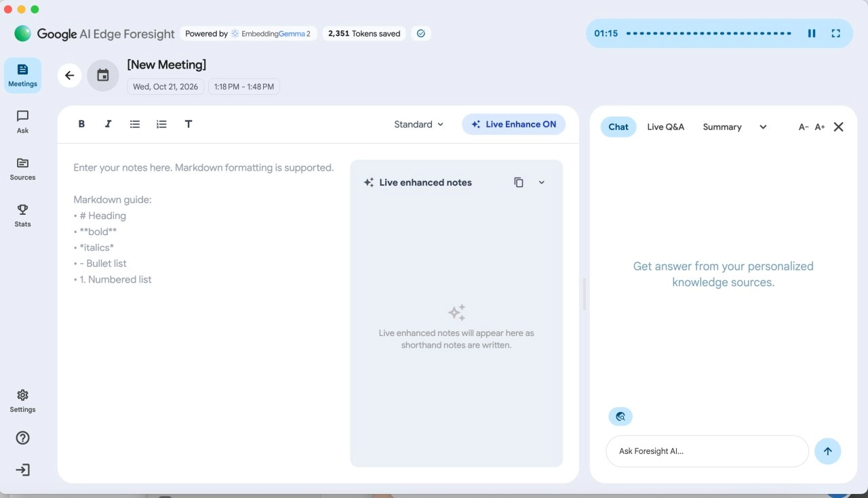Click the verified checkmark badge in header

(421, 33)
